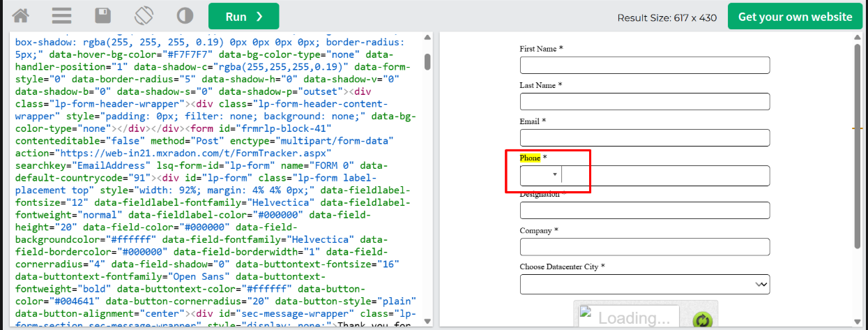Click the code editor scrollbar
Viewport: 868px width, 330px height.
(x=427, y=61)
